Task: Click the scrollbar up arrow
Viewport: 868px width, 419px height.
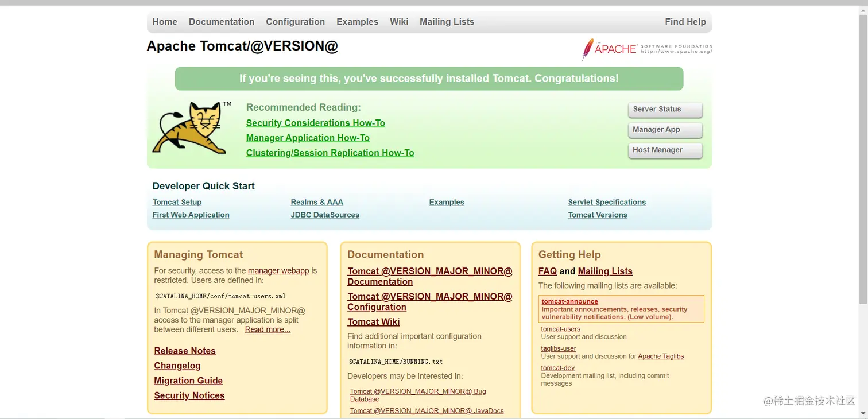Action: click(x=863, y=11)
